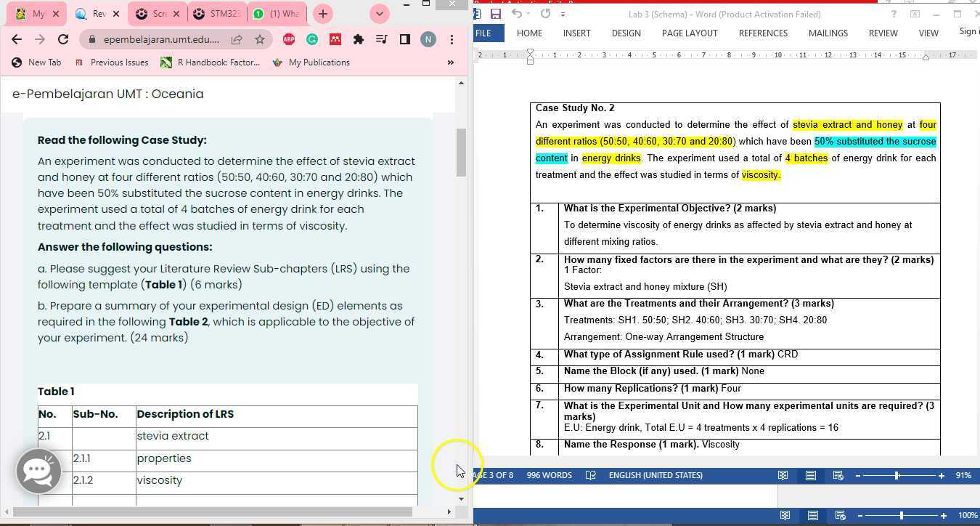Open the Grammarly browser extension
This screenshot has height=526, width=980.
(312, 39)
